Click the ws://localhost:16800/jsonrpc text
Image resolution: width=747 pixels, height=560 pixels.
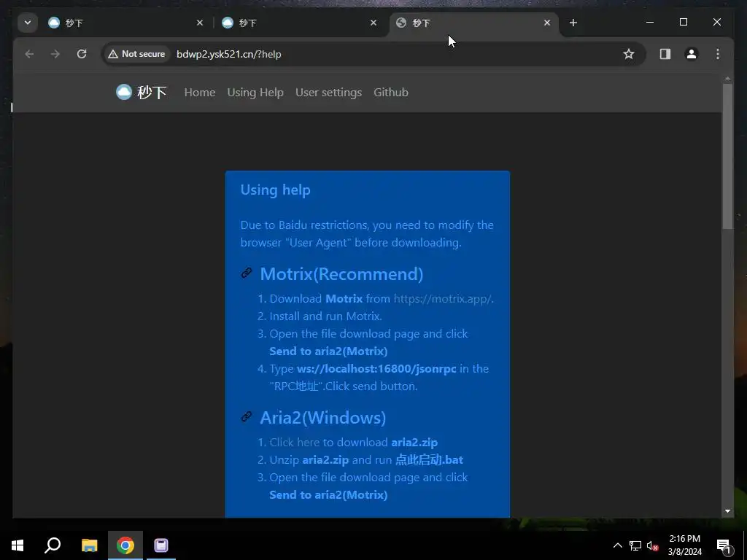pyautogui.click(x=376, y=368)
